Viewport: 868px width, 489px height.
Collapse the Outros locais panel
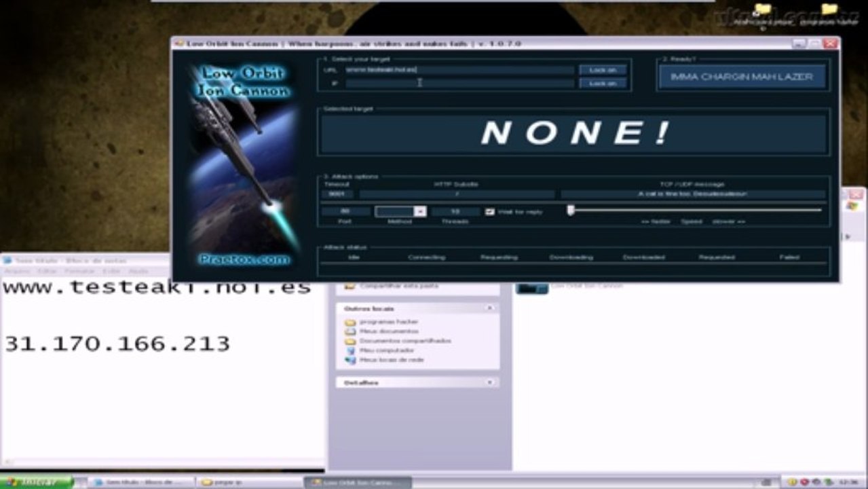click(x=489, y=308)
